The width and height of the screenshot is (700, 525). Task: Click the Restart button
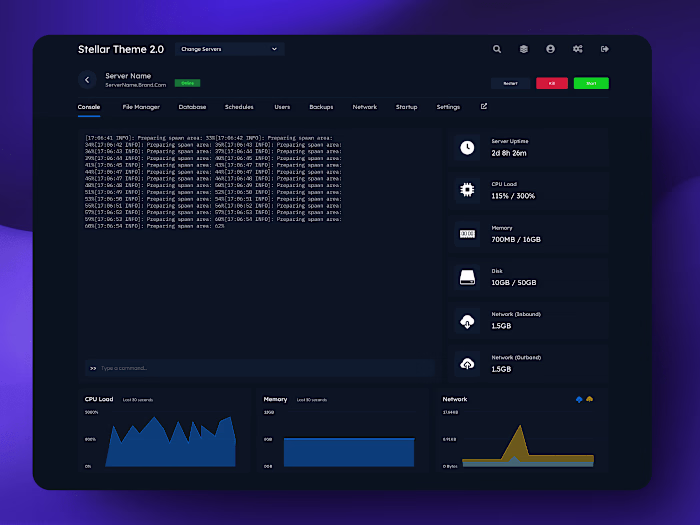tap(511, 83)
